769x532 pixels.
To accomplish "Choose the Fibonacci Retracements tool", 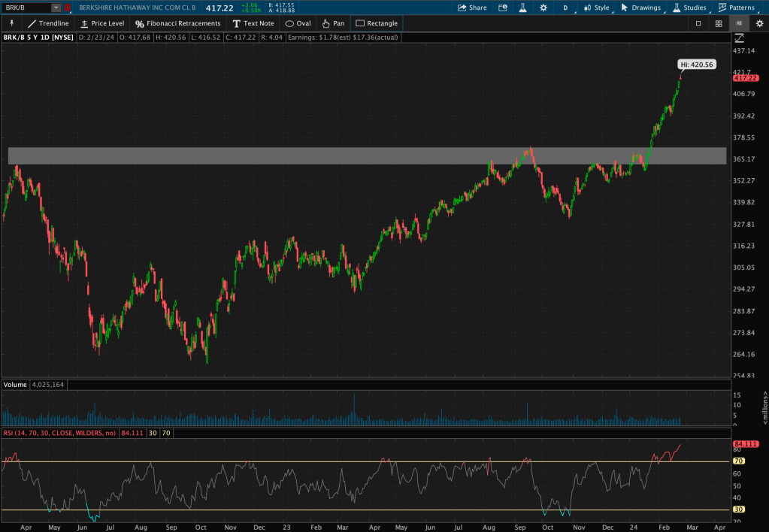I will (178, 23).
